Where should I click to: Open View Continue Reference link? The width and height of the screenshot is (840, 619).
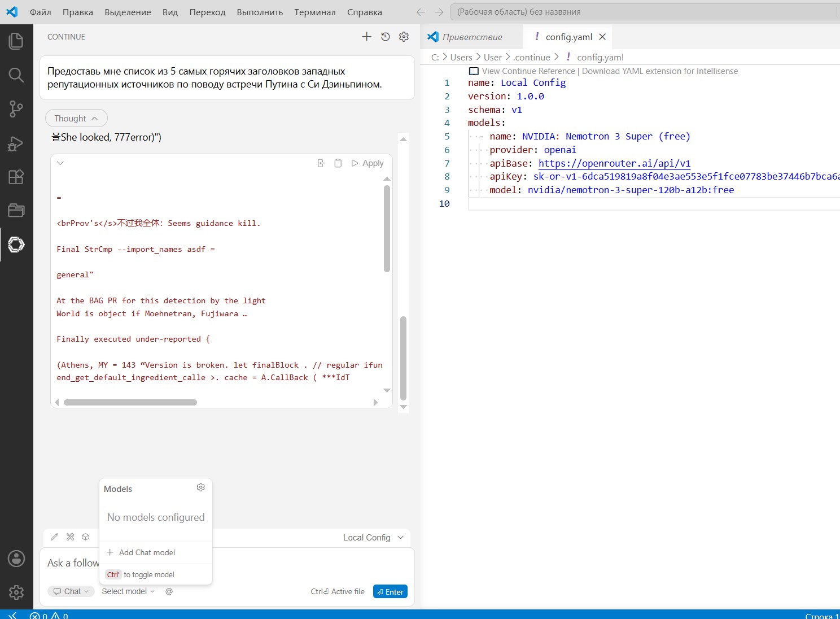coord(528,71)
